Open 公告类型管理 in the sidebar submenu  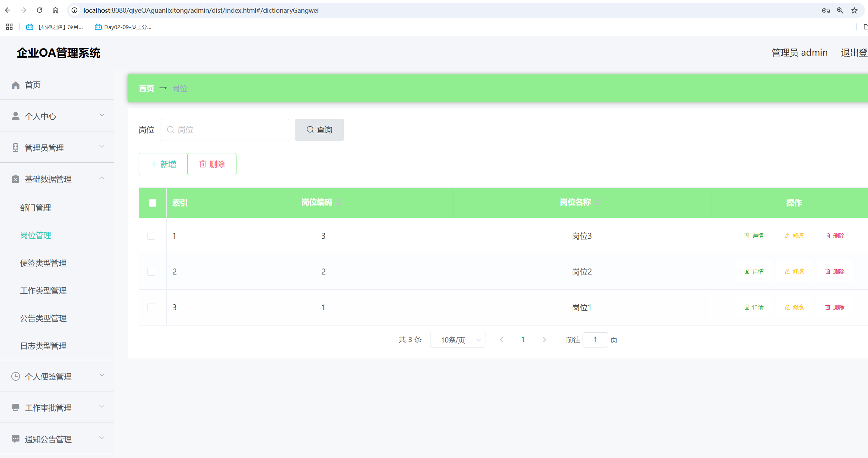(x=43, y=318)
